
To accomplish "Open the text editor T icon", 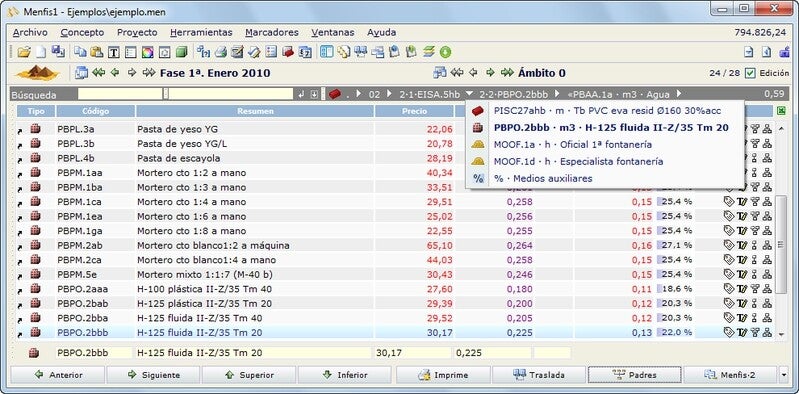I will [114, 52].
